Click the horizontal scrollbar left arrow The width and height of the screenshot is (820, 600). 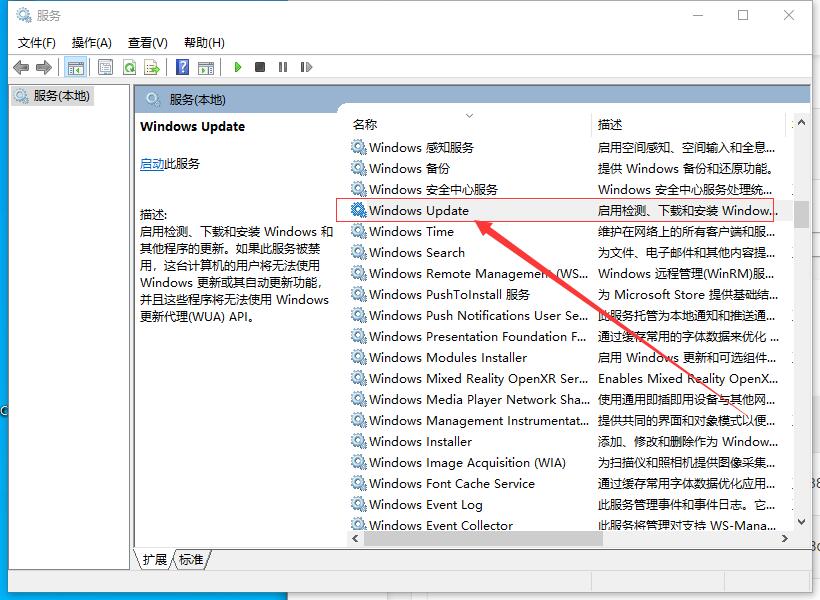point(356,538)
